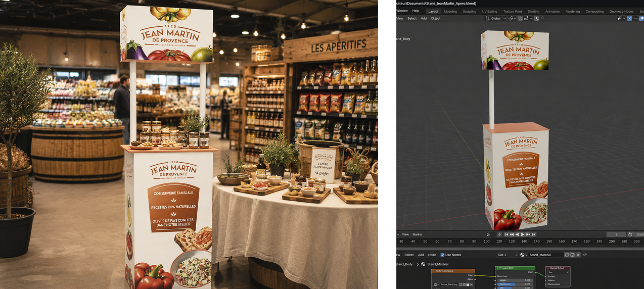Screen dimensions: 644x289
Task: Unlink Stand_Material with the X icon
Action: pyautogui.click(x=578, y=255)
